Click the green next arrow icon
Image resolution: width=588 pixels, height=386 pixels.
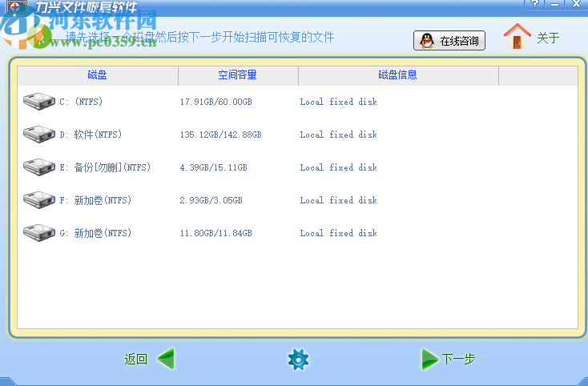[429, 360]
